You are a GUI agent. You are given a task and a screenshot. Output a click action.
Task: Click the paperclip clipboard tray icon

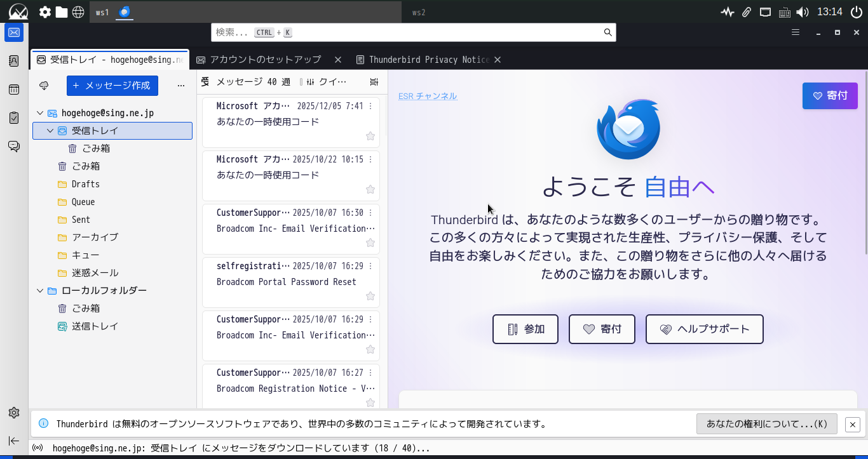point(747,12)
